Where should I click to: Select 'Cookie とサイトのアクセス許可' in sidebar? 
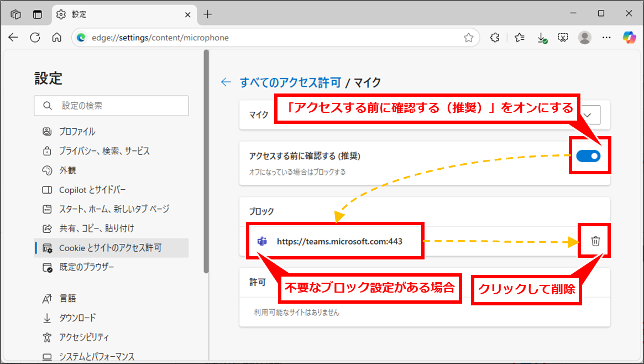tap(111, 248)
